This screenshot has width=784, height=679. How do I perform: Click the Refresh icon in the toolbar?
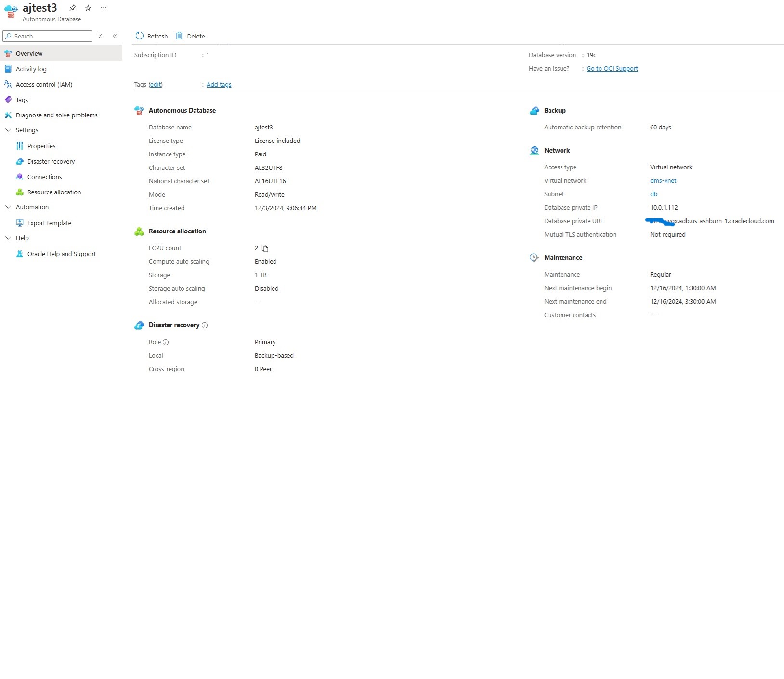pyautogui.click(x=140, y=36)
